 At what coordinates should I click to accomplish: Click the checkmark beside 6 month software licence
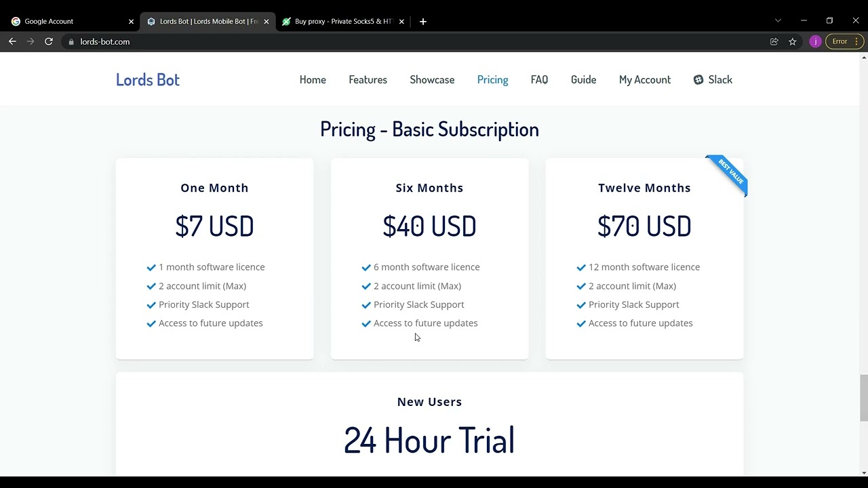click(x=366, y=268)
